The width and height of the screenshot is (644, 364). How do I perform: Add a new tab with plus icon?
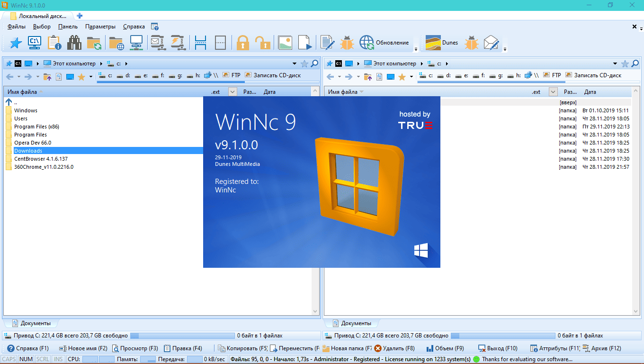[x=80, y=16]
